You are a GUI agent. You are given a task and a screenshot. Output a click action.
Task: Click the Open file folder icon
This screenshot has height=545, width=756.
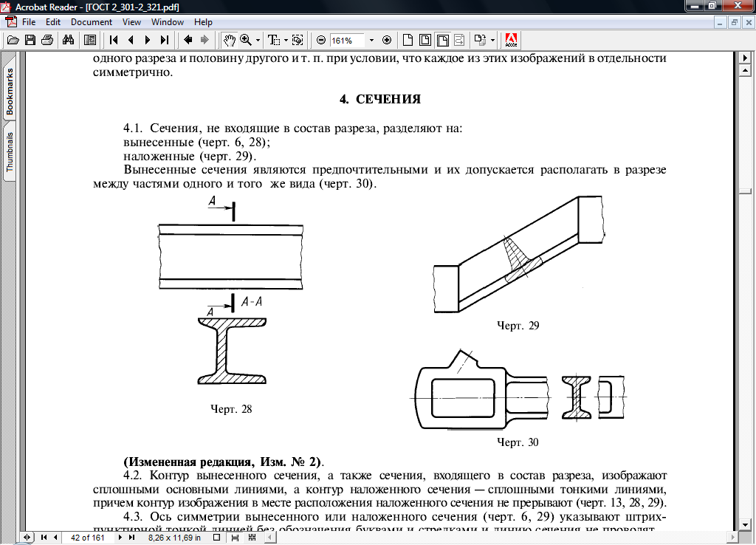pos(13,40)
